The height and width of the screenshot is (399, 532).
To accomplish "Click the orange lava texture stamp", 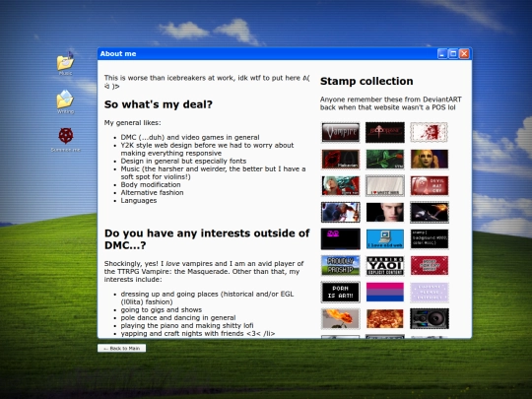I will 385,318.
